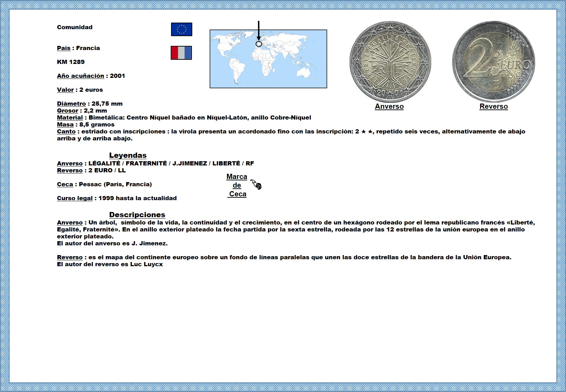Click the Marca de Ceca label
Viewport: 566px width, 392px height.
tap(237, 185)
